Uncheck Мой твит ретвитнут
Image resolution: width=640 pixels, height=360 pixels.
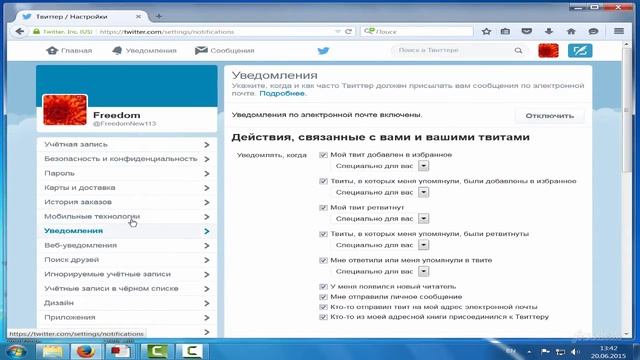tap(323, 208)
